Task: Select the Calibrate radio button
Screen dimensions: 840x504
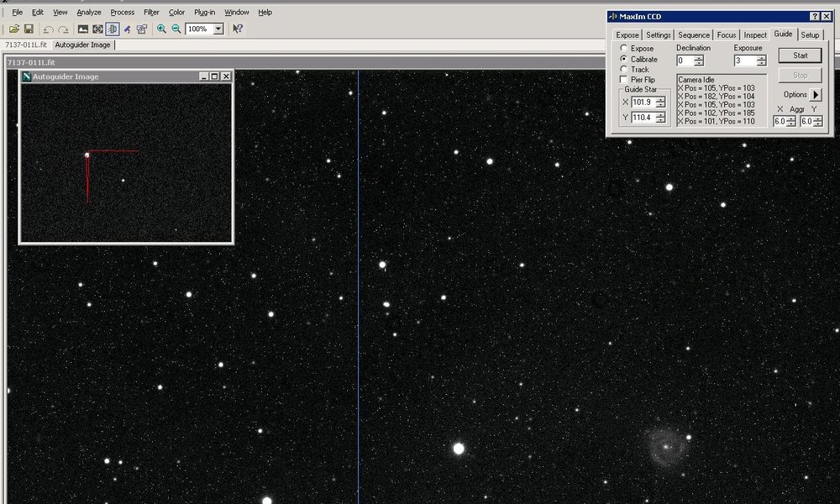Action: 623,59
